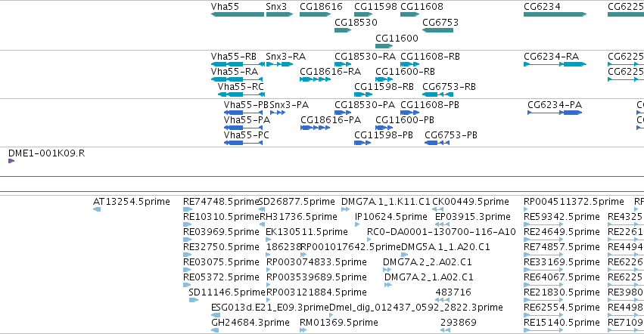
Task: Click the 483716 EST feature
Action: point(443,300)
